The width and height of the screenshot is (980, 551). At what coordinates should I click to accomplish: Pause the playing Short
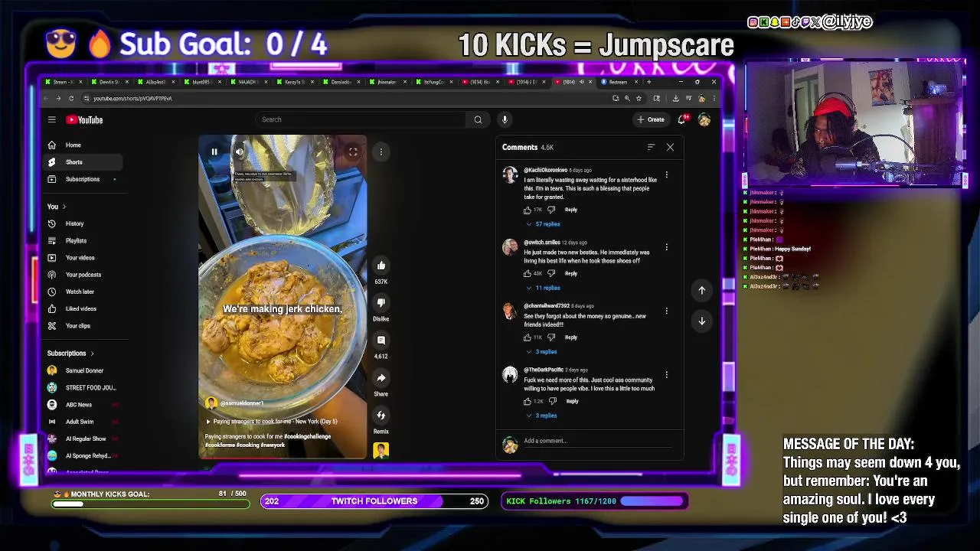click(x=214, y=152)
